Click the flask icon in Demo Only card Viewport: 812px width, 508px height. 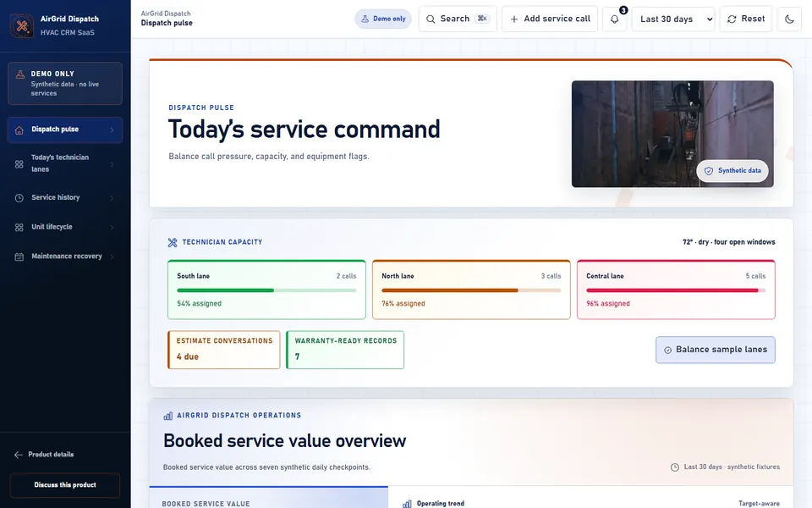point(20,75)
